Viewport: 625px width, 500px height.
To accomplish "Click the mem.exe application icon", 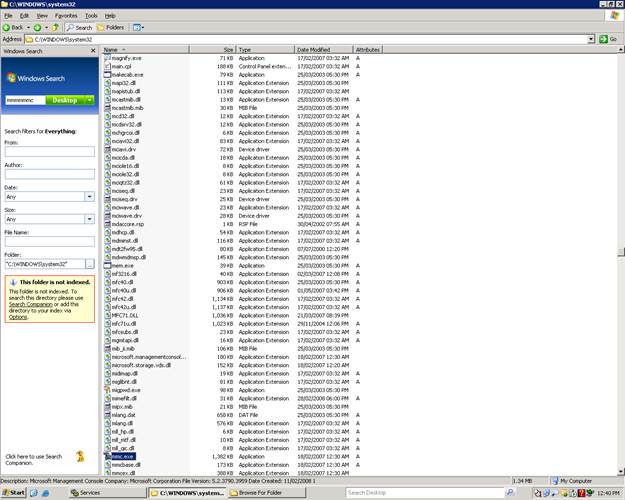I will [x=107, y=266].
